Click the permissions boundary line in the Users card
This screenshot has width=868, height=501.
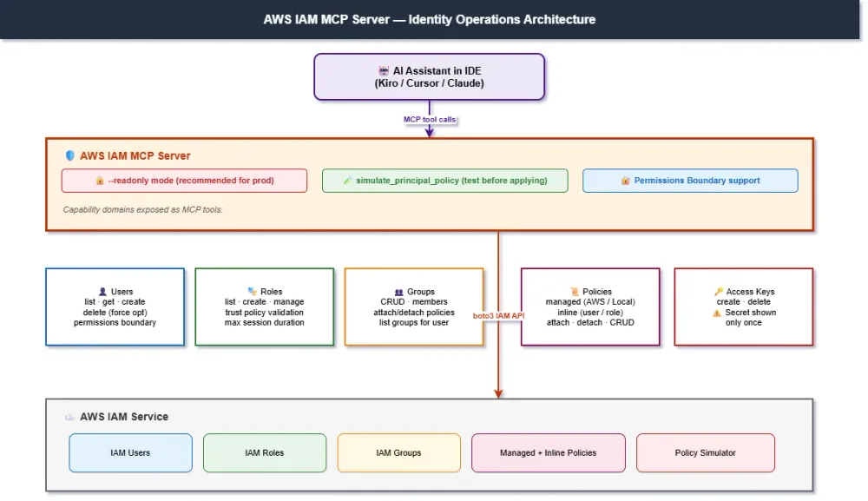point(115,323)
